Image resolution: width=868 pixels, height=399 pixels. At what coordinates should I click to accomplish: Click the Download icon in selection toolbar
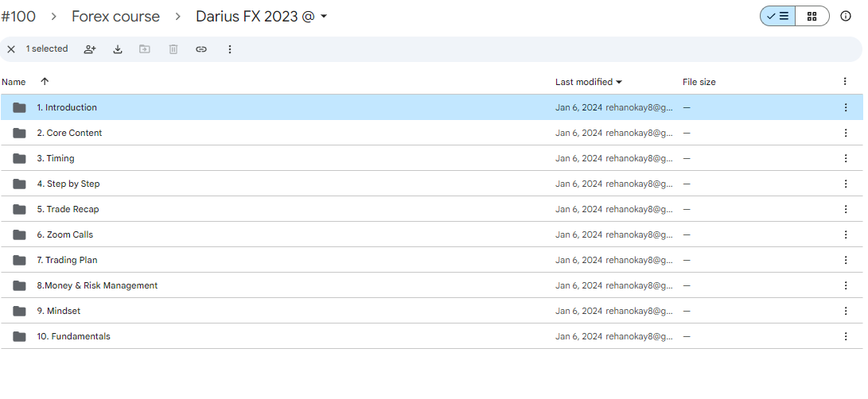point(118,49)
